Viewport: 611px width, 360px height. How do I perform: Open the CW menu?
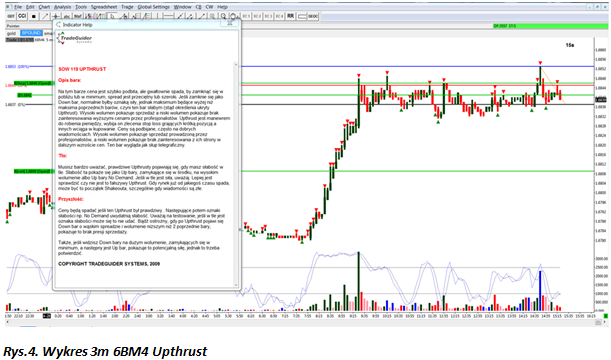click(209, 7)
